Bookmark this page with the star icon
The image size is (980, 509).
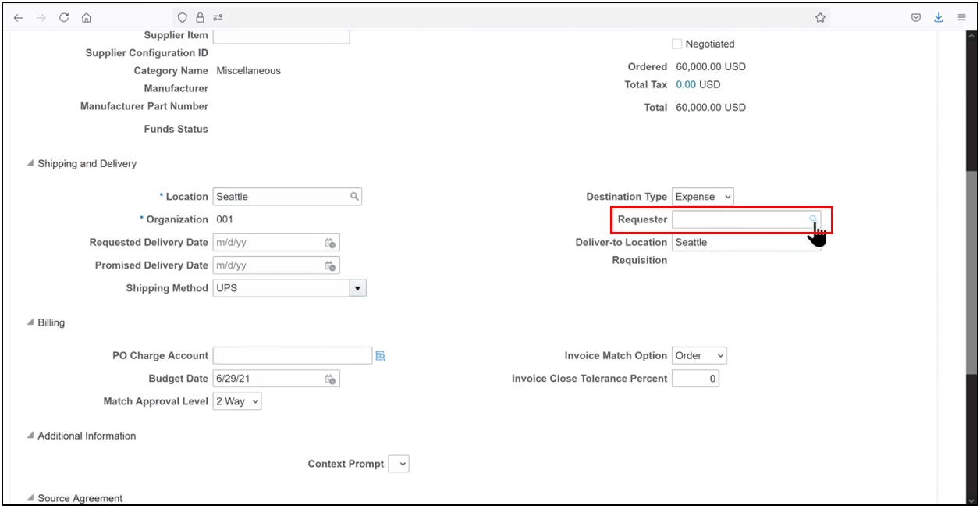click(820, 17)
